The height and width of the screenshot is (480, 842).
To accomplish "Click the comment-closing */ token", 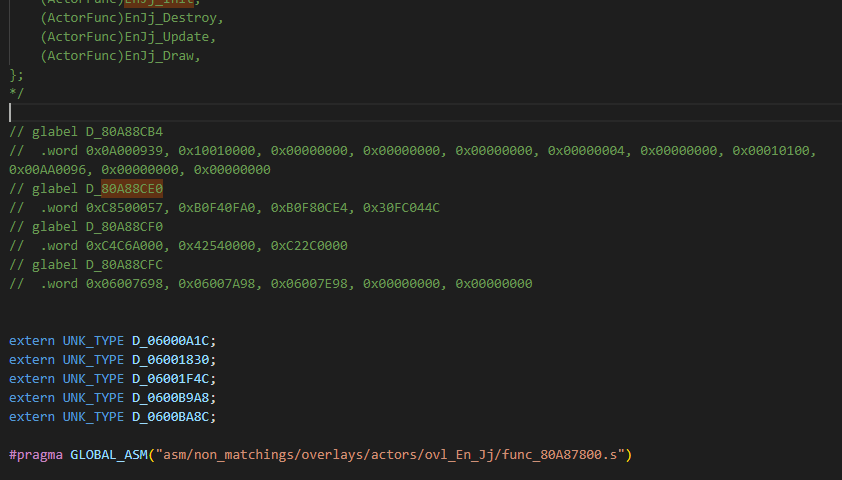I will 16,93.
